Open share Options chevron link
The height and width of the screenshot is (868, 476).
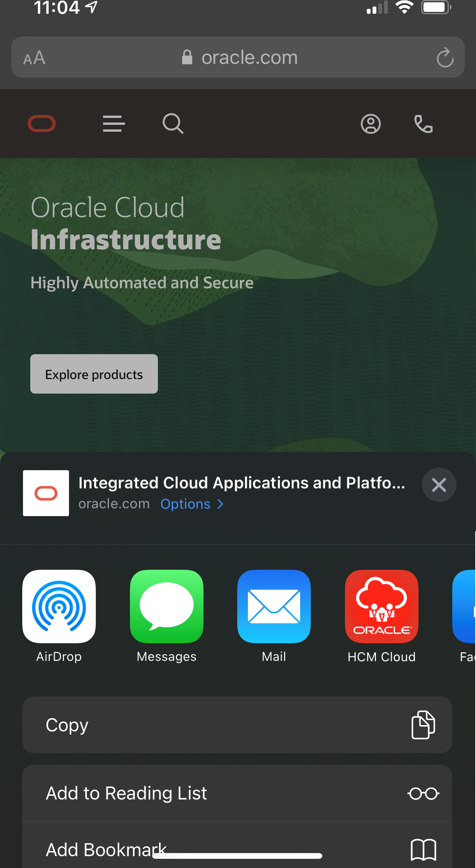[192, 504]
